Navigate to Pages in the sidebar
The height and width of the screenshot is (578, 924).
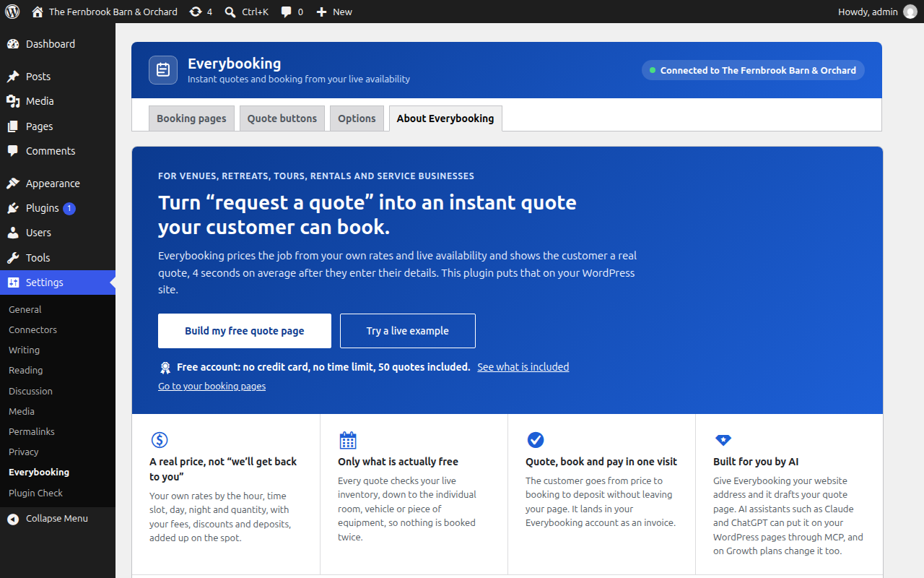(x=58, y=126)
